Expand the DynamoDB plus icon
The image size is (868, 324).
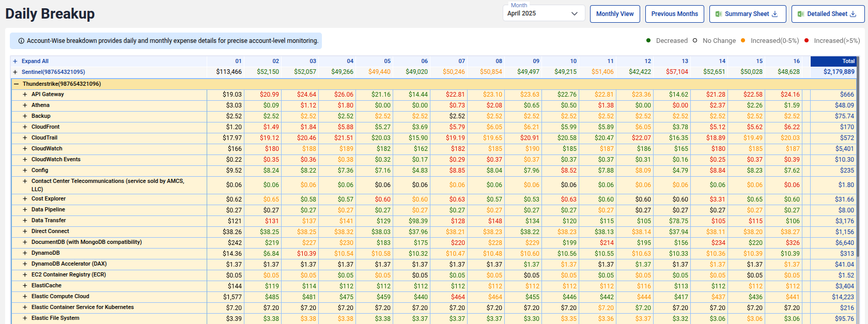pos(25,253)
